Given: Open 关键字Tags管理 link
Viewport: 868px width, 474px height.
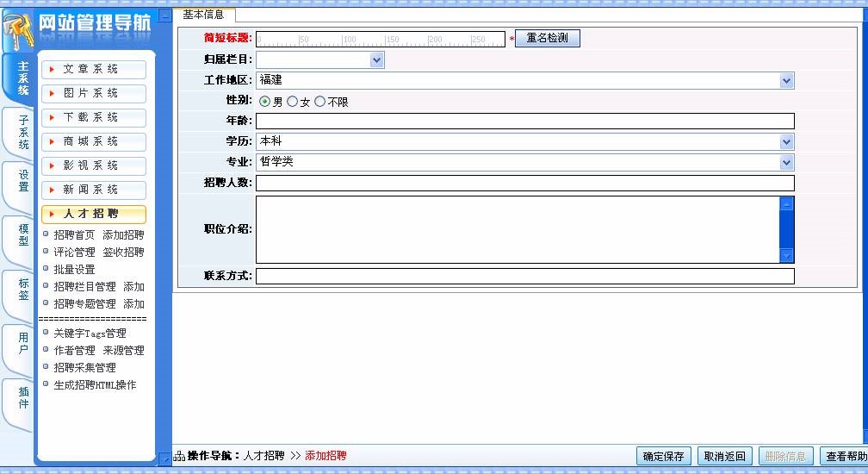Looking at the screenshot, I should pyautogui.click(x=90, y=334).
